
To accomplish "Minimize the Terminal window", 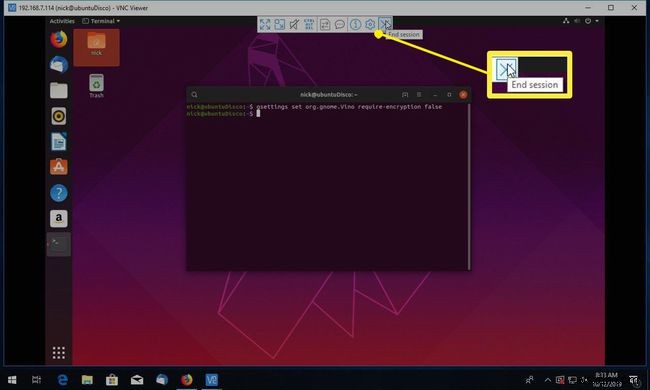I will click(435, 95).
